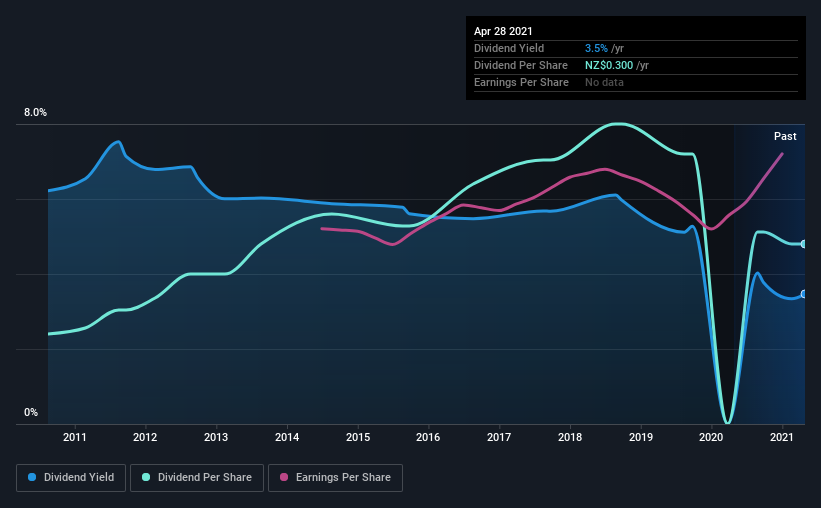Click the 2015 x-axis label

358,437
